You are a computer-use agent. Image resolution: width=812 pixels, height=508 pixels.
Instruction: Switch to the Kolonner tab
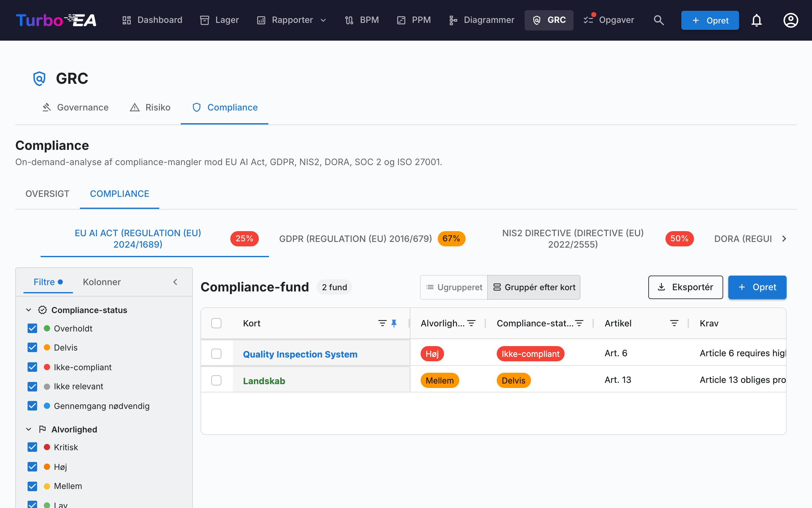(x=102, y=282)
